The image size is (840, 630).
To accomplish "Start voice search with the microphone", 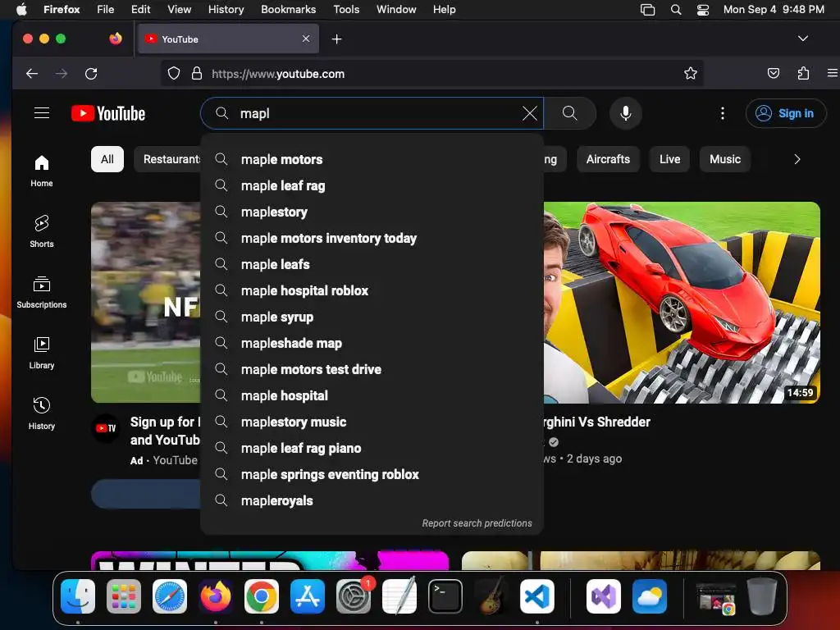I will click(625, 113).
